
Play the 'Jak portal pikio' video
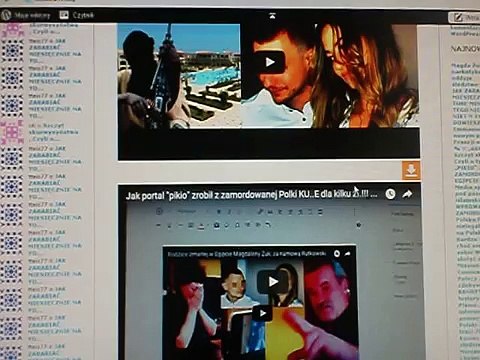pos(273,282)
